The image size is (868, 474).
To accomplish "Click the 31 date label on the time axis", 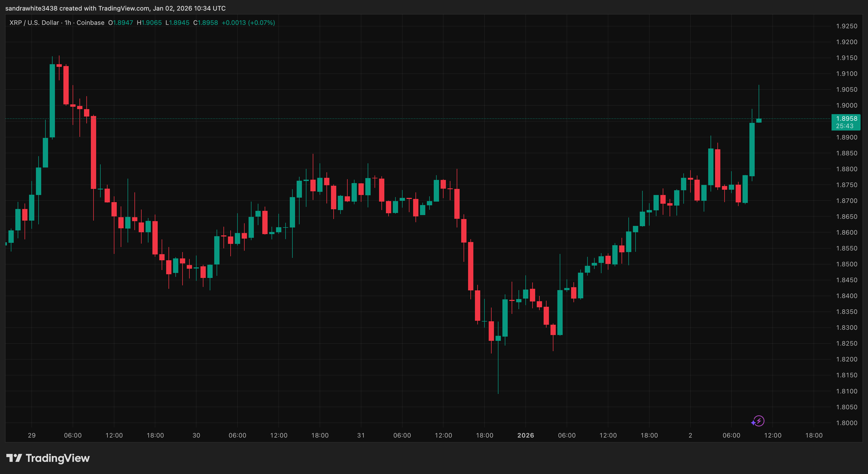I will (361, 435).
